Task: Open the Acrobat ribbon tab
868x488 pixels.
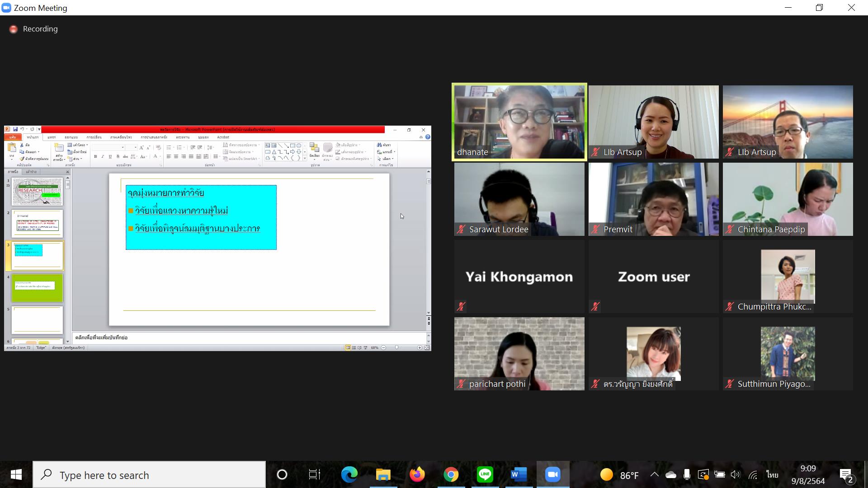Action: (x=223, y=137)
